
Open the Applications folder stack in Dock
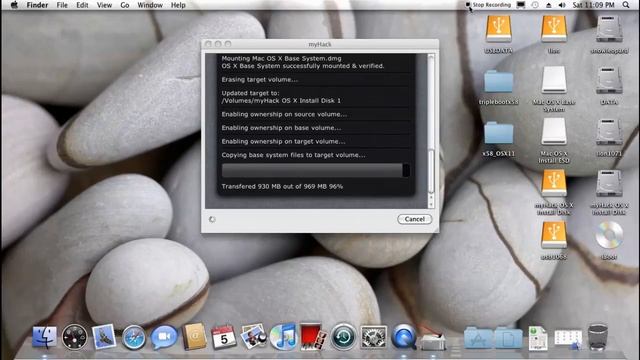click(x=478, y=338)
